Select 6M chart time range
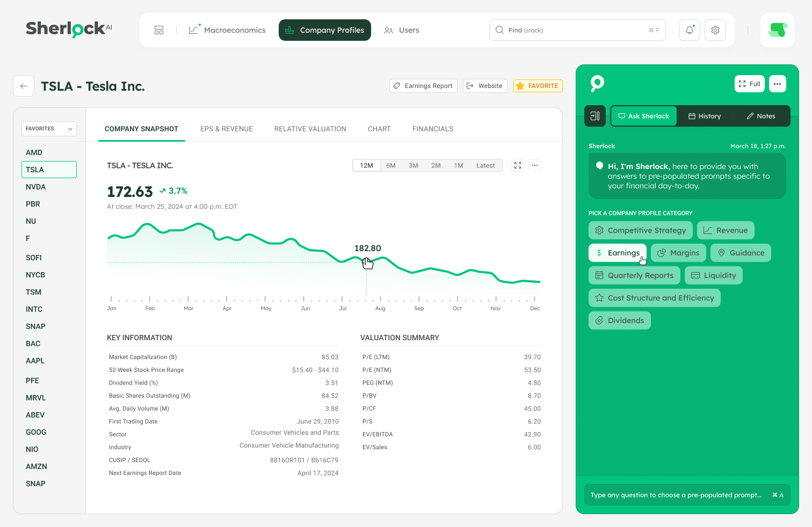The height and width of the screenshot is (527, 812). pos(391,165)
